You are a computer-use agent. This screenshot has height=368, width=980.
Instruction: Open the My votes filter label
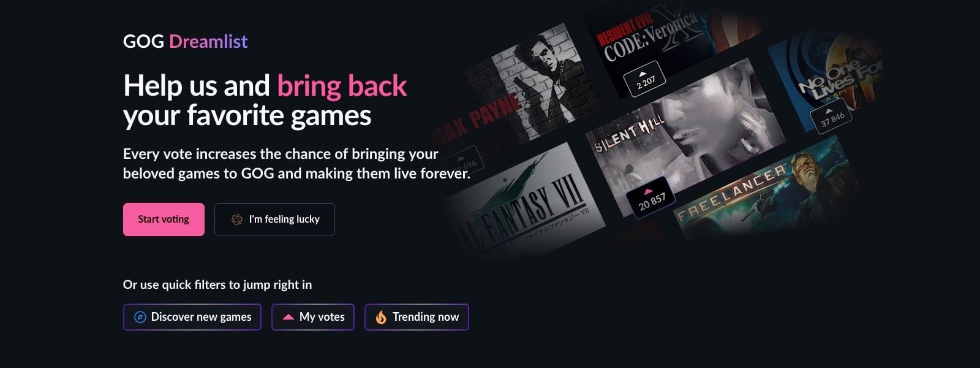[x=322, y=317]
